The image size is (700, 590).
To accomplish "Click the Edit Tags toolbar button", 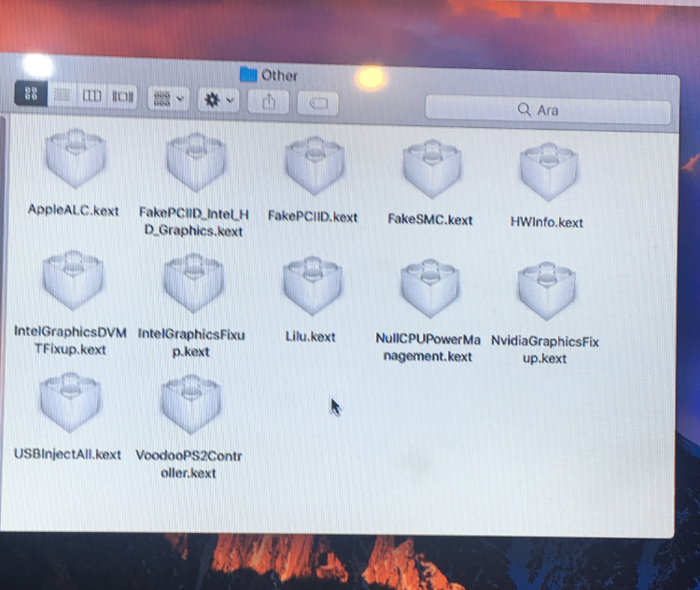I will coord(318,104).
